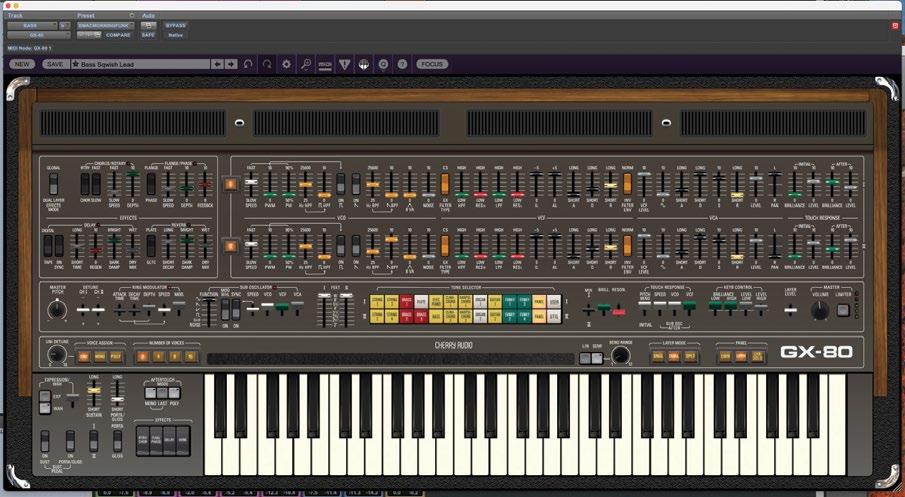Click the FOCUS button
The width and height of the screenshot is (905, 497).
tap(432, 64)
